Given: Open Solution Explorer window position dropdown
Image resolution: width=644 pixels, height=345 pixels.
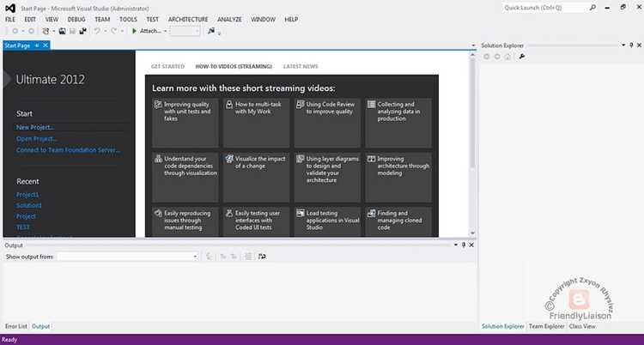Looking at the screenshot, I should tap(623, 45).
